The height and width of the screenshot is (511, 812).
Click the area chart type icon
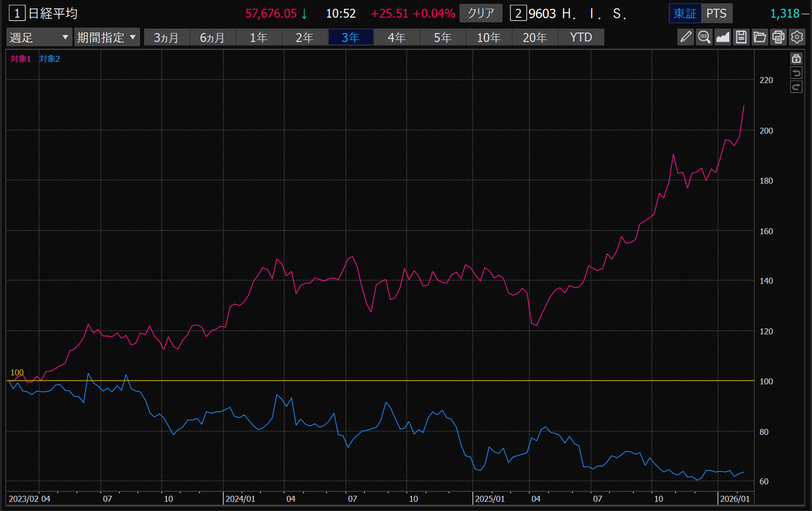[723, 37]
